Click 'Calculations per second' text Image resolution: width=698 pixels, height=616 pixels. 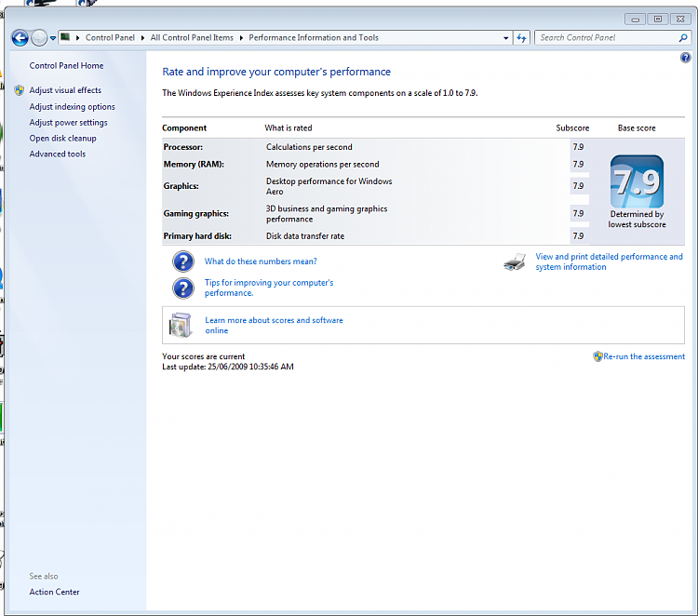pos(309,147)
